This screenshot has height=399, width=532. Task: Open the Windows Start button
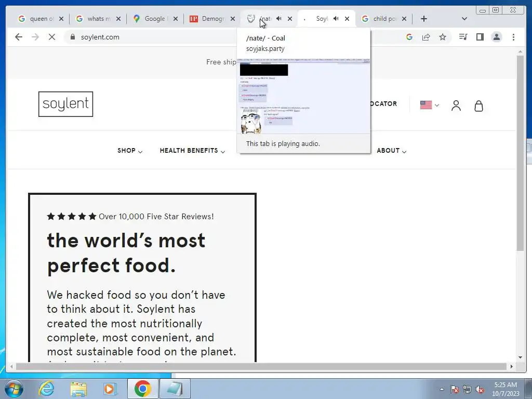(x=13, y=389)
